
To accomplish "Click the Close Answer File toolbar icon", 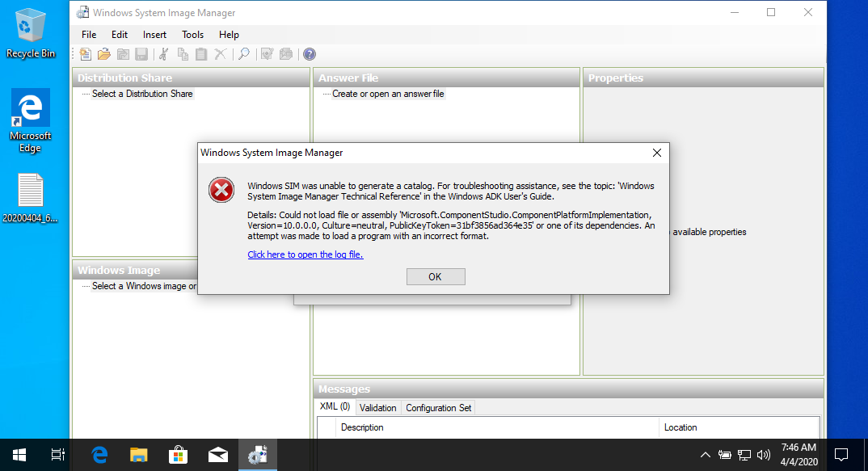I will [123, 54].
